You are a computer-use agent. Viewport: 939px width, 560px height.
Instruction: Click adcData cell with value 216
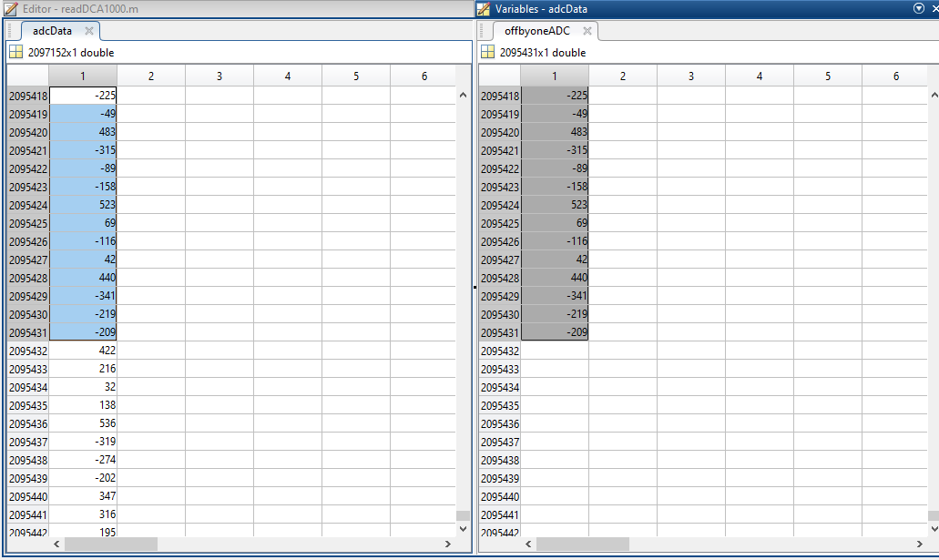click(x=83, y=369)
